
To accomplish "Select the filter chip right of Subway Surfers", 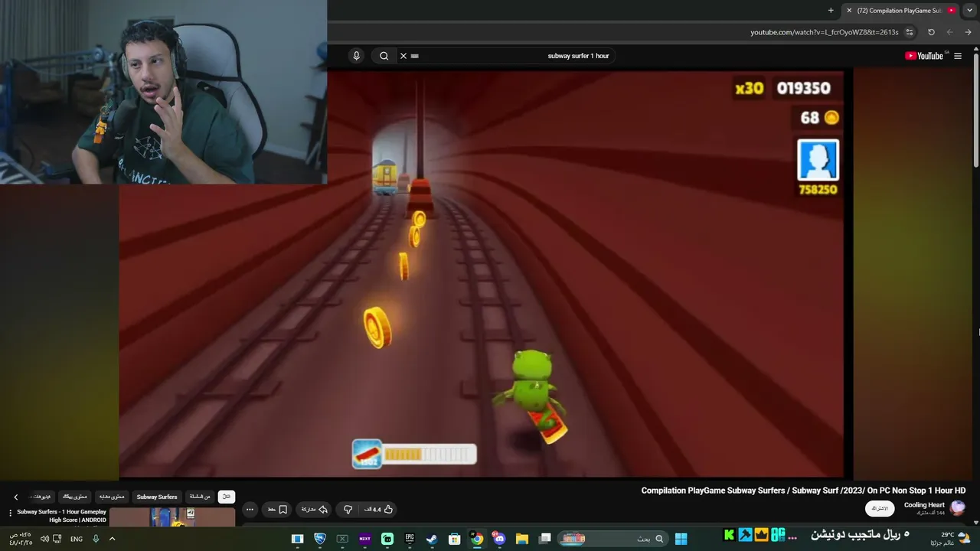I will tap(200, 497).
